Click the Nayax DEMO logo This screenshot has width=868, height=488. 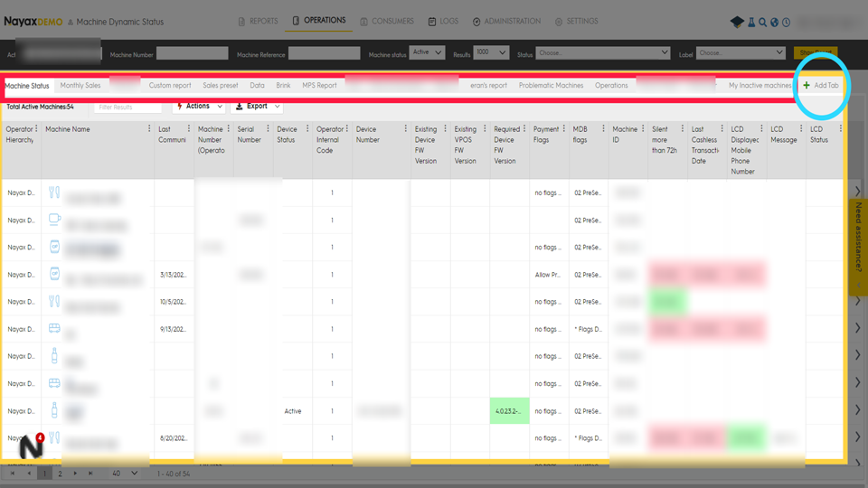(x=33, y=22)
